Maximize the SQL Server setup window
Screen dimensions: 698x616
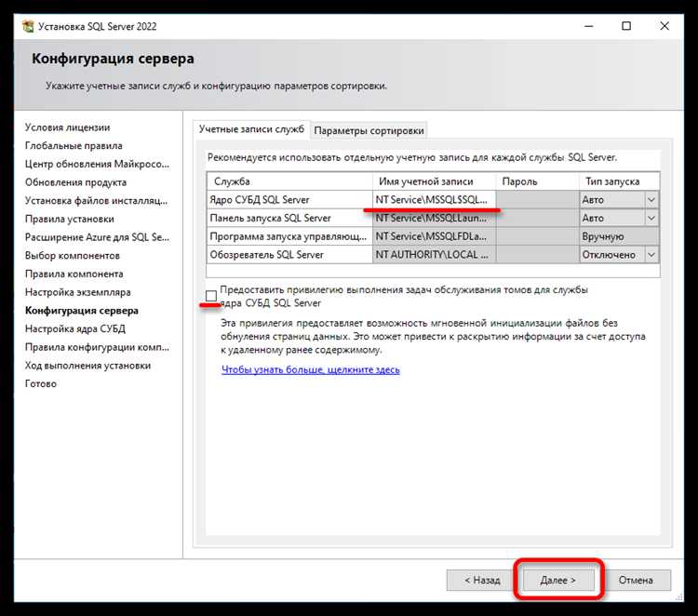(x=625, y=27)
